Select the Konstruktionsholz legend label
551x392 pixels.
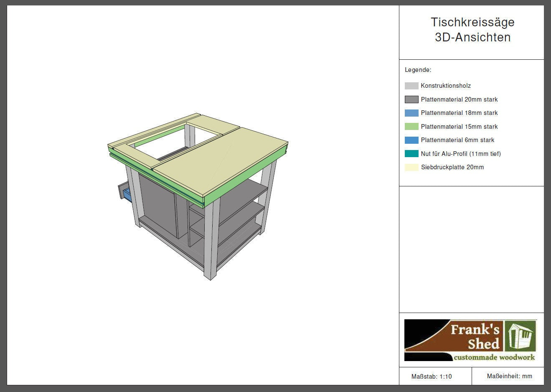tap(445, 86)
